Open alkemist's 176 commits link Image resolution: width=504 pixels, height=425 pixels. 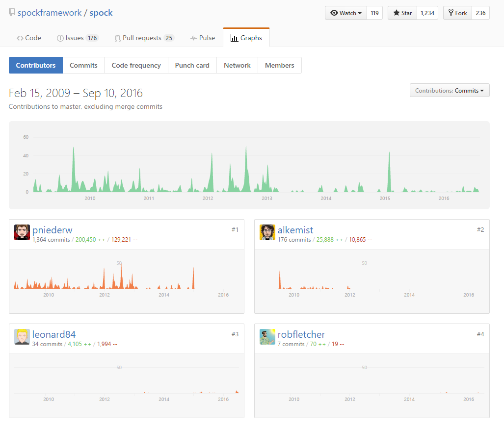294,240
